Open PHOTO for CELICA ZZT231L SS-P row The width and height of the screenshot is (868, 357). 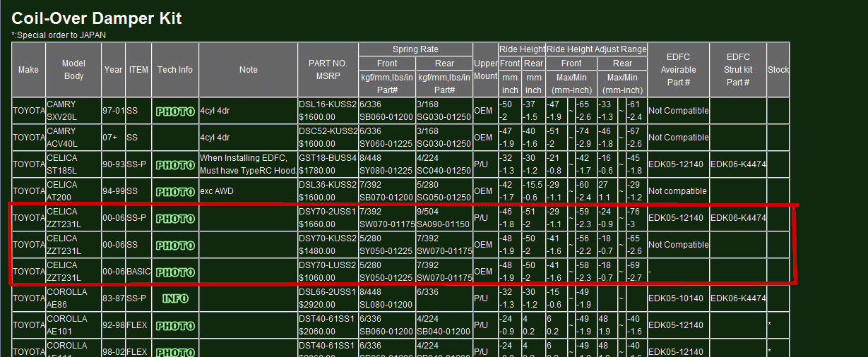pyautogui.click(x=175, y=218)
